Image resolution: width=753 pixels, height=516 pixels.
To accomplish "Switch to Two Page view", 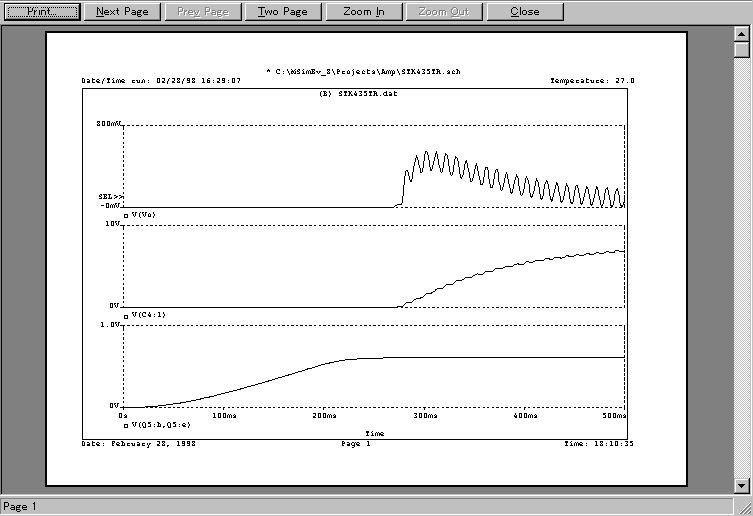I will click(282, 12).
